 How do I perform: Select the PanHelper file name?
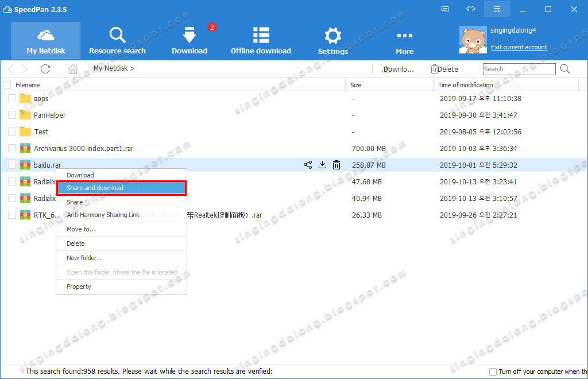coord(49,115)
